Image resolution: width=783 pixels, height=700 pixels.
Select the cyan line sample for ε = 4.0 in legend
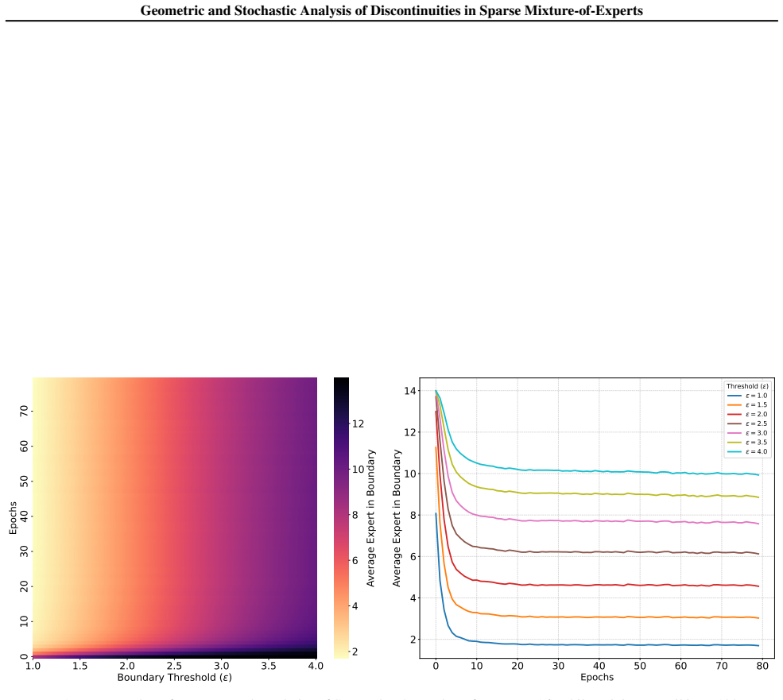[x=734, y=452]
